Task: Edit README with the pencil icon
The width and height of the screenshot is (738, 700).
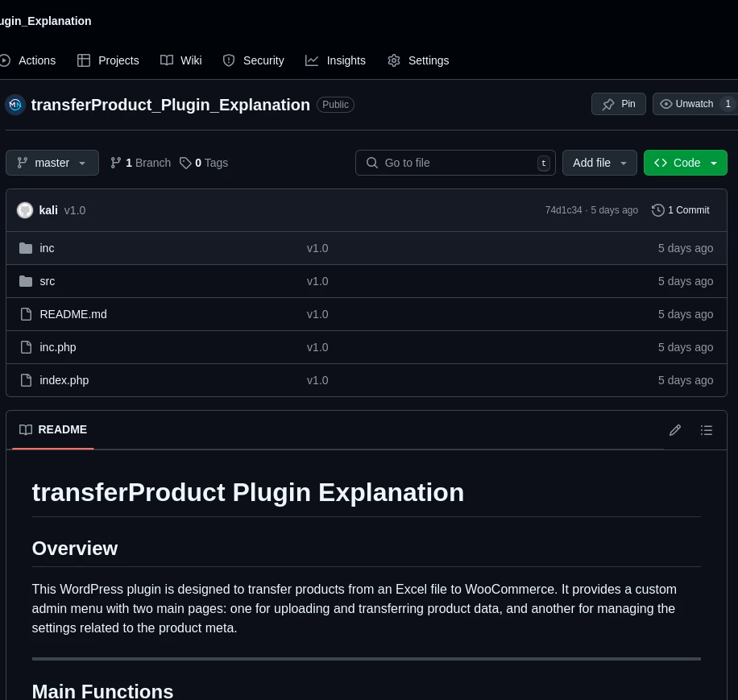Action: click(675, 430)
